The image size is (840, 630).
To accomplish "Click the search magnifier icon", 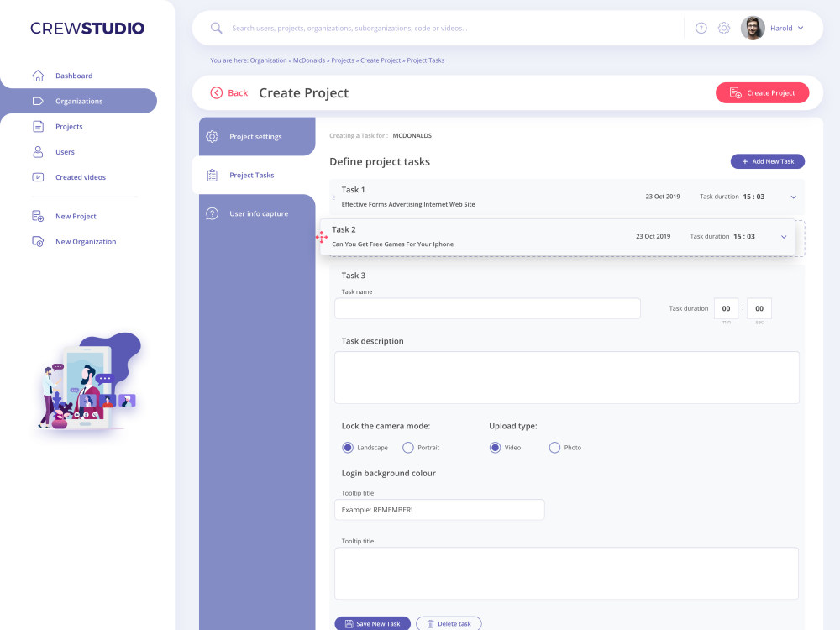I will (x=217, y=28).
